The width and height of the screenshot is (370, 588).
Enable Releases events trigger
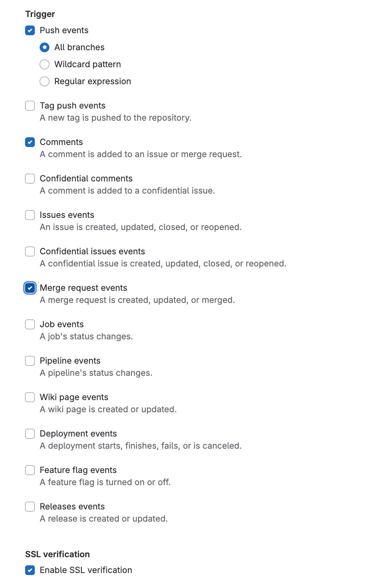pyautogui.click(x=30, y=507)
